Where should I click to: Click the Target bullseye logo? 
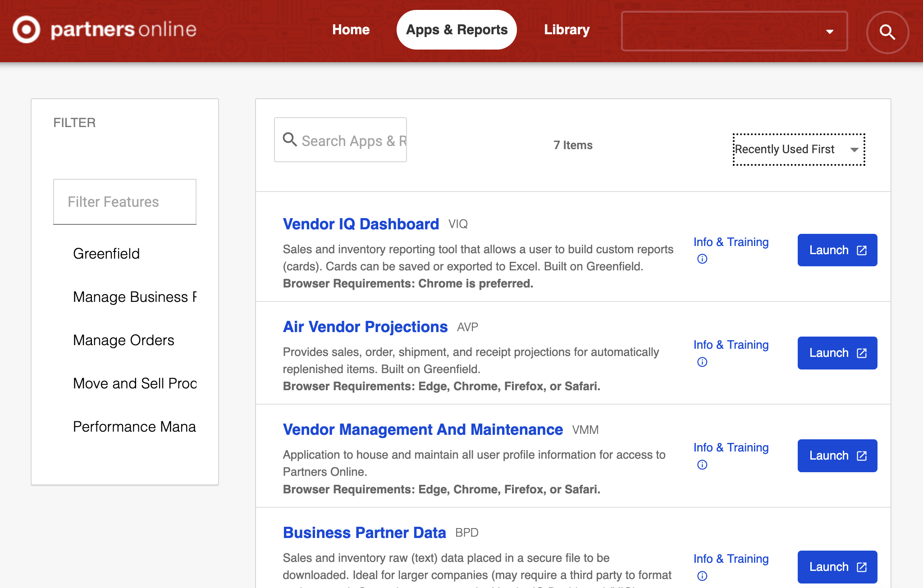click(26, 30)
